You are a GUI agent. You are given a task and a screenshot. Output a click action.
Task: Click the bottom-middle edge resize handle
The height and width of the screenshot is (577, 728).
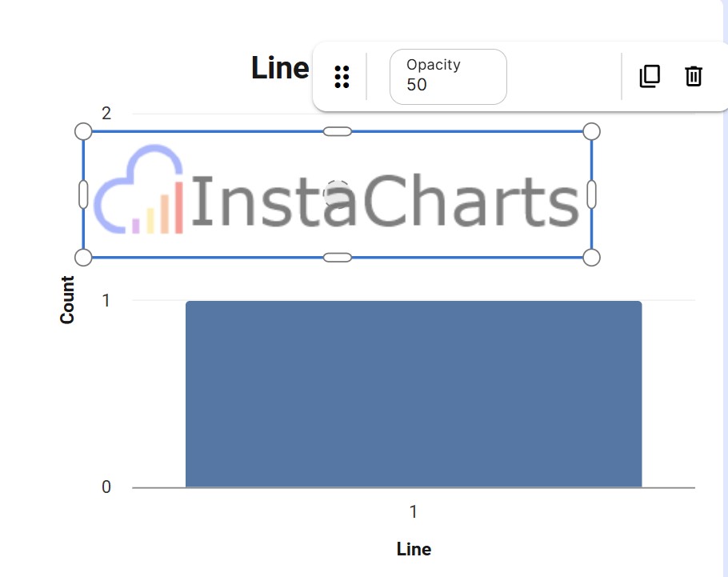click(338, 258)
